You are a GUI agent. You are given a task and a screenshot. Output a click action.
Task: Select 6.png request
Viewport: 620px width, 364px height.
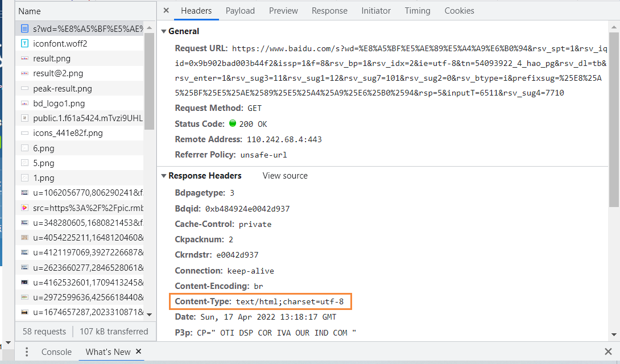coord(80,148)
